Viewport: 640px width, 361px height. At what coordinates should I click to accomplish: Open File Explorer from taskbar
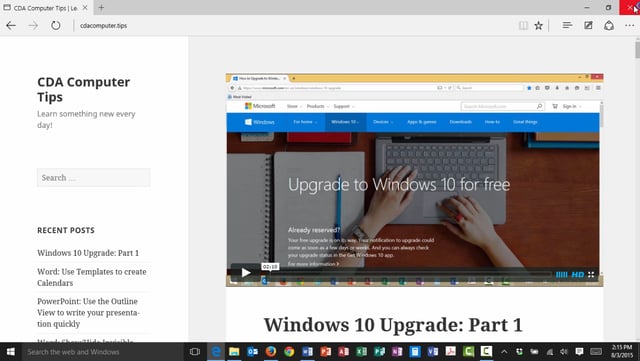click(x=234, y=352)
